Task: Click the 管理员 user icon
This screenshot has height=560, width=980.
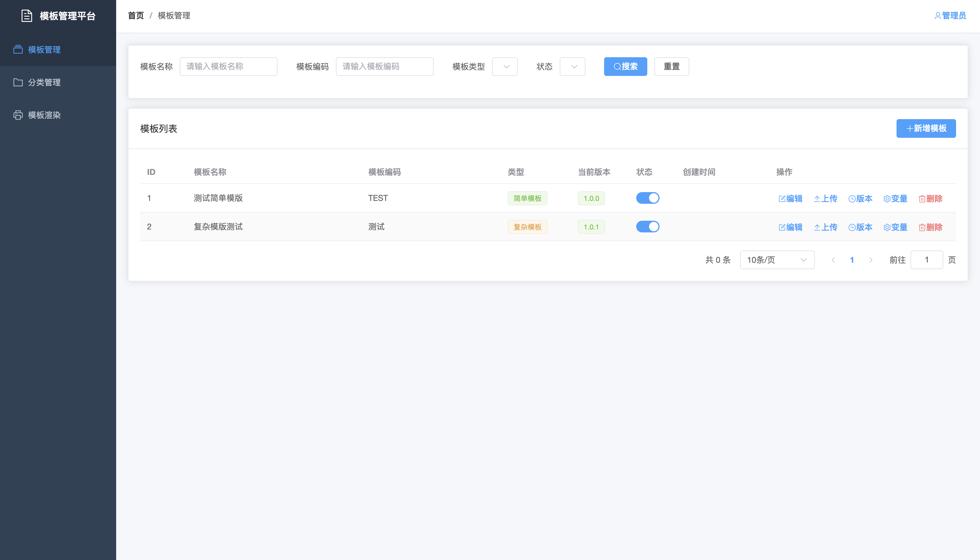Action: point(938,16)
